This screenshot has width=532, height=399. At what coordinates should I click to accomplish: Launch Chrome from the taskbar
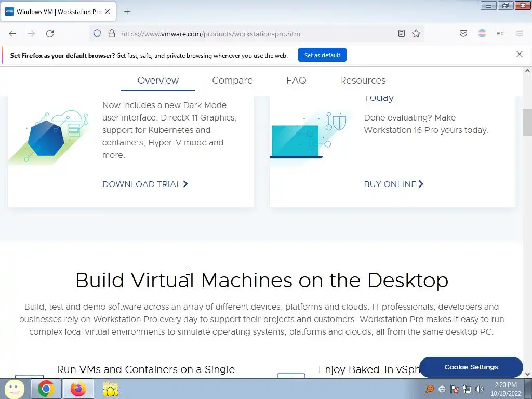point(46,389)
